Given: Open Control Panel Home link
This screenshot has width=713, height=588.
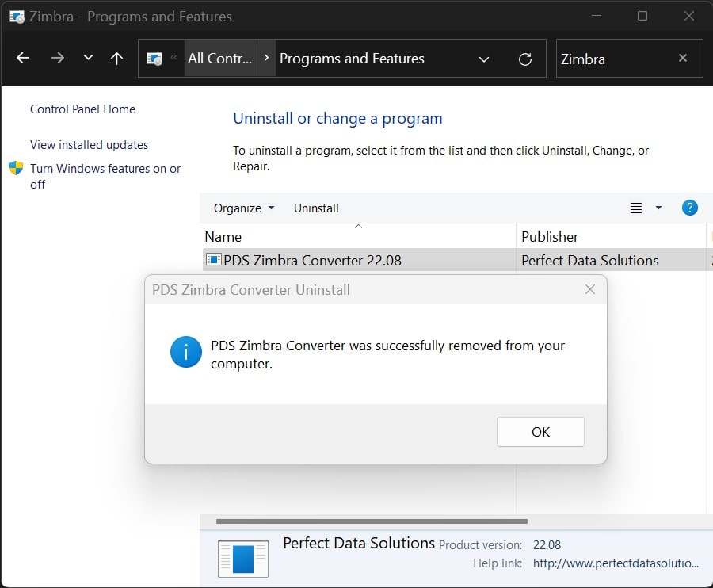Looking at the screenshot, I should [x=82, y=109].
